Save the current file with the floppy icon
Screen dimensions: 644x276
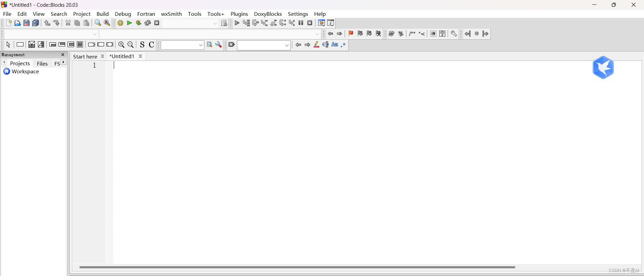point(27,23)
